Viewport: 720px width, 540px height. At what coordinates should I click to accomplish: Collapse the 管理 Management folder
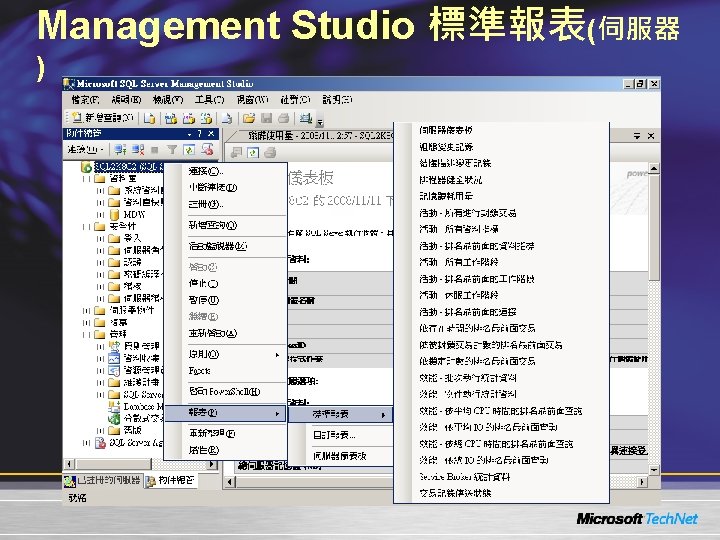tap(86, 334)
